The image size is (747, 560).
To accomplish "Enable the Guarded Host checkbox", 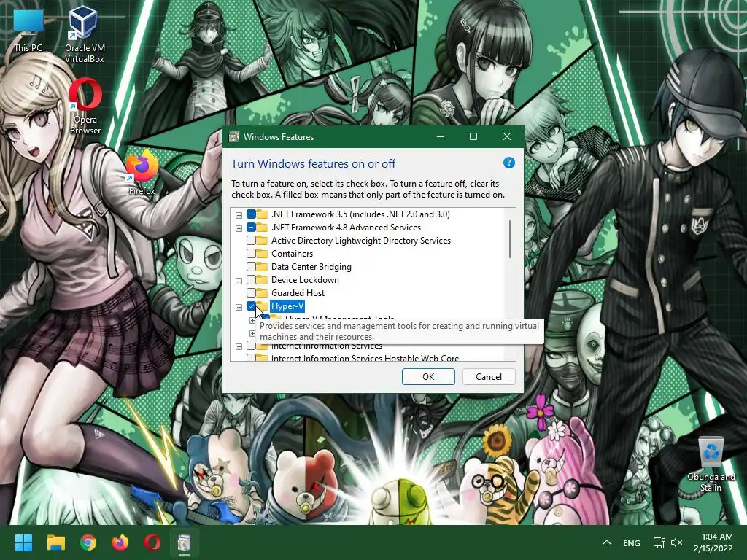I will [251, 293].
